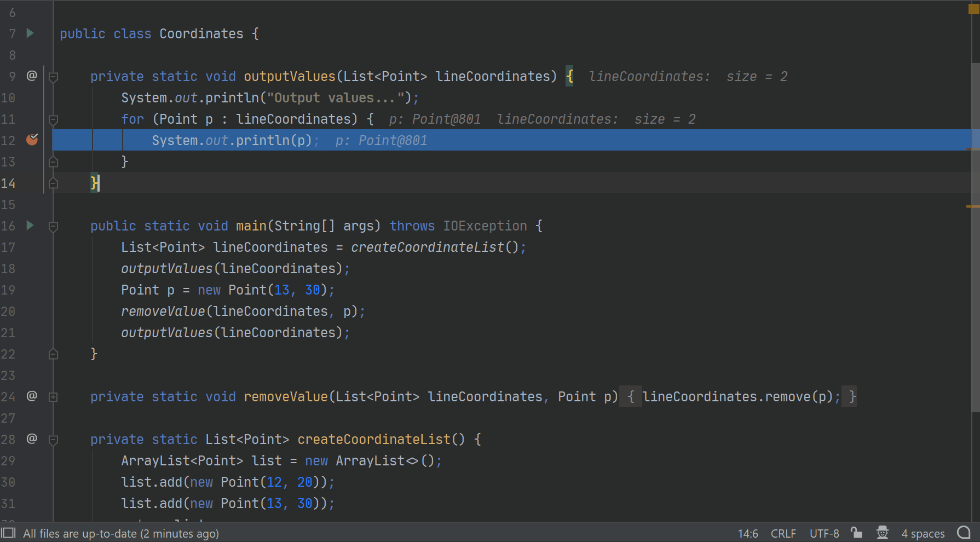Viewport: 980px width, 542px height.
Task: Click the All files are up-to-date status
Action: click(122, 533)
